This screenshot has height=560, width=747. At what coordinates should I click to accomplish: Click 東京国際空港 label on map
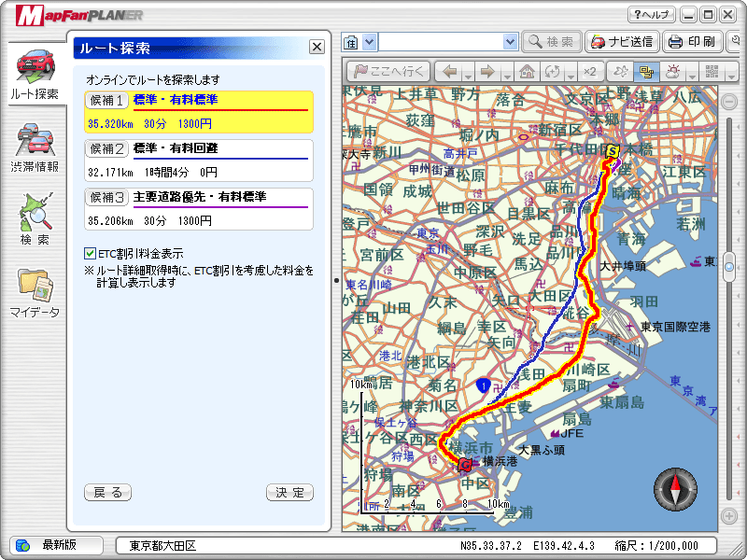pyautogui.click(x=675, y=328)
